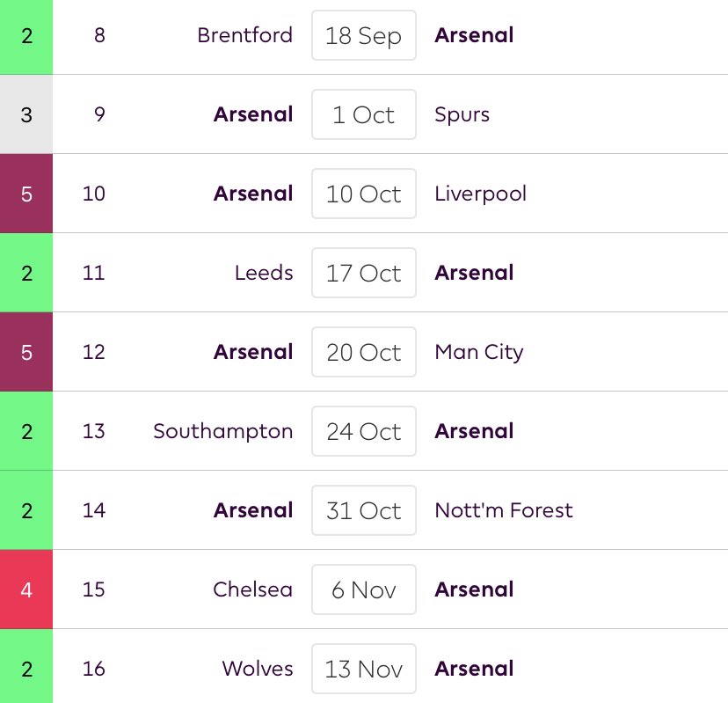This screenshot has width=728, height=703.
Task: Select the 13 Nov date box
Action: pyautogui.click(x=363, y=670)
